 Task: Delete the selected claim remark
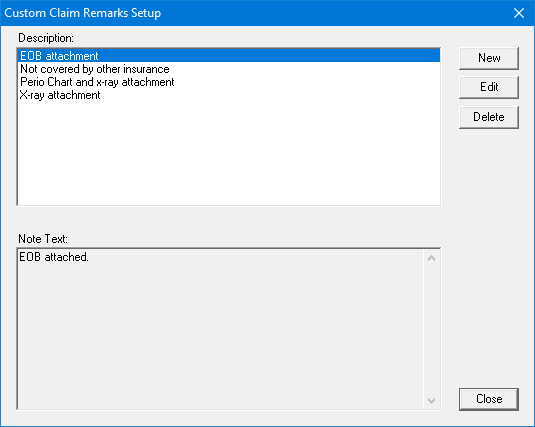tap(489, 117)
